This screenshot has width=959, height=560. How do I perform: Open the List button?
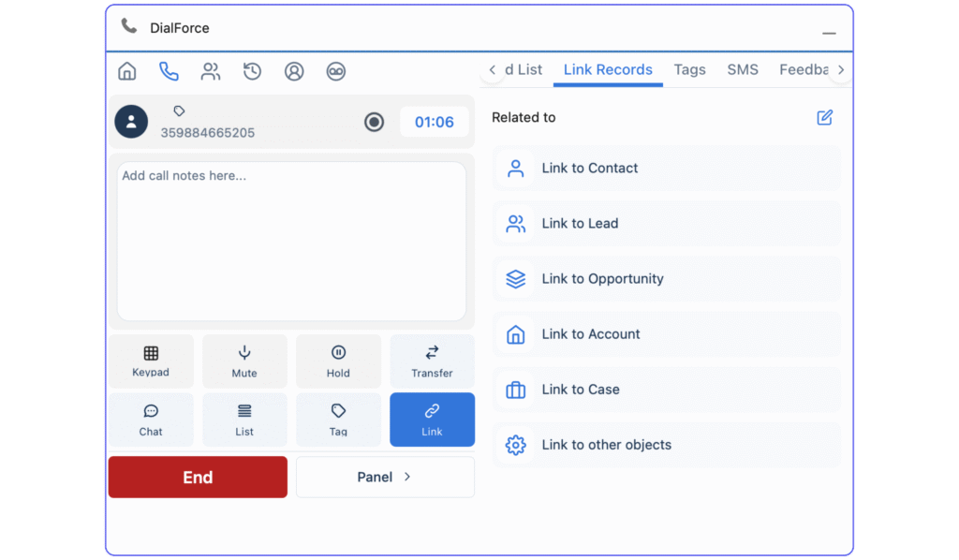click(244, 420)
